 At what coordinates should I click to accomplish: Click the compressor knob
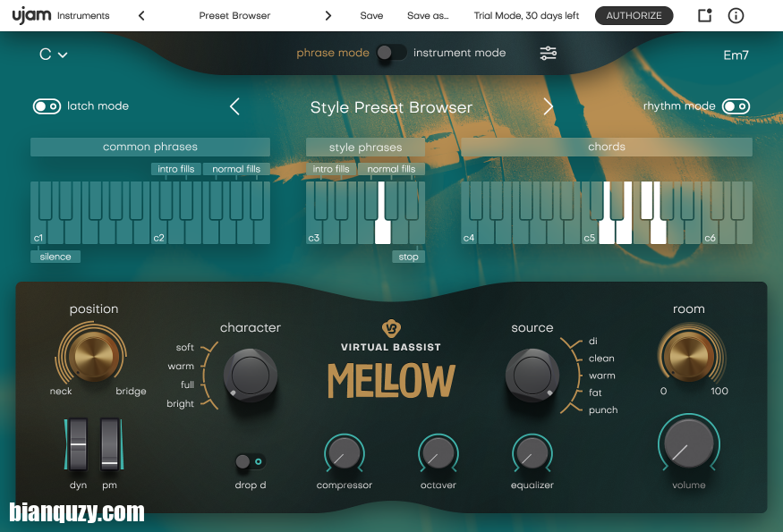point(344,453)
